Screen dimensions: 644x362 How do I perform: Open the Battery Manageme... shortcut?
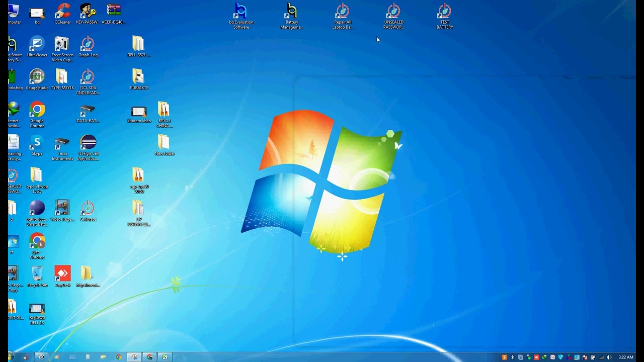292,16
